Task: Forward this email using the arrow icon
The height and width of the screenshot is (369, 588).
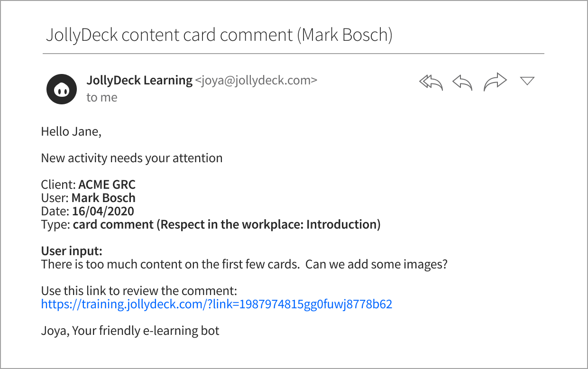Action: point(495,82)
